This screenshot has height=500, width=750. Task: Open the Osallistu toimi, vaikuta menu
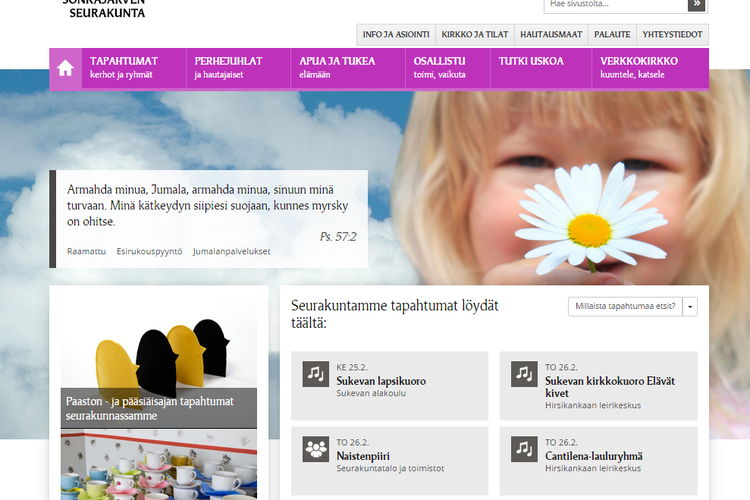(448, 68)
